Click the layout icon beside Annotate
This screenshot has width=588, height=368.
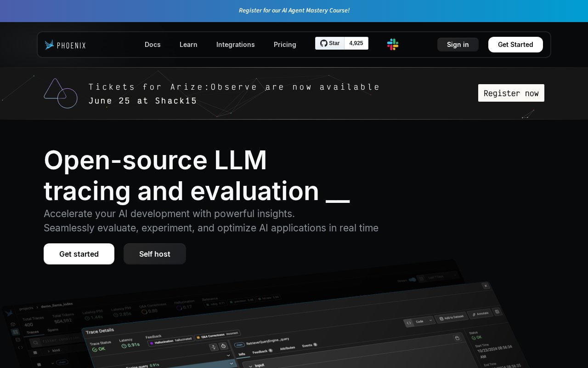pos(497,311)
